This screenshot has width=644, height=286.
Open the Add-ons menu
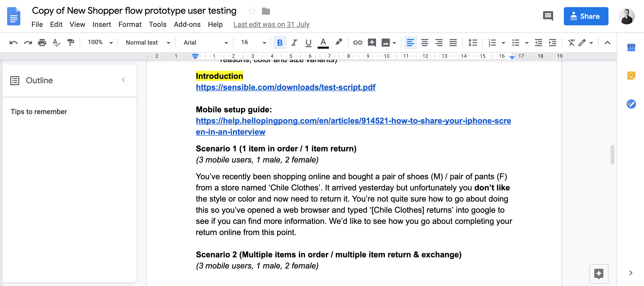tap(187, 25)
